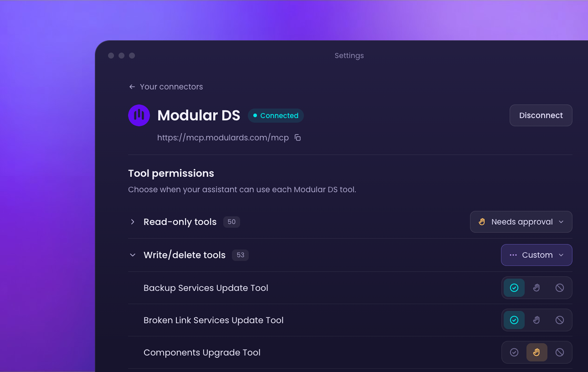Click the Modular DS connector title
The image size is (588, 372).
click(x=199, y=115)
